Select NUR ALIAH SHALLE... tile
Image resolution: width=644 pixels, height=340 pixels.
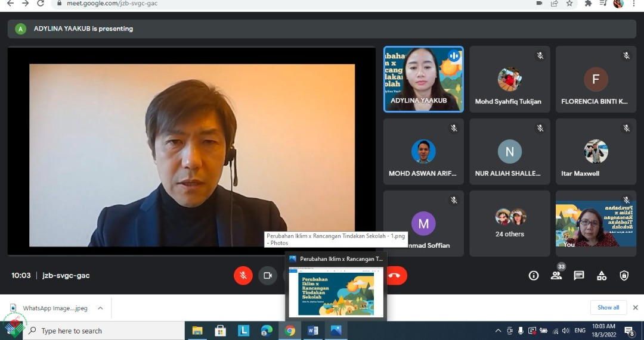pos(510,151)
